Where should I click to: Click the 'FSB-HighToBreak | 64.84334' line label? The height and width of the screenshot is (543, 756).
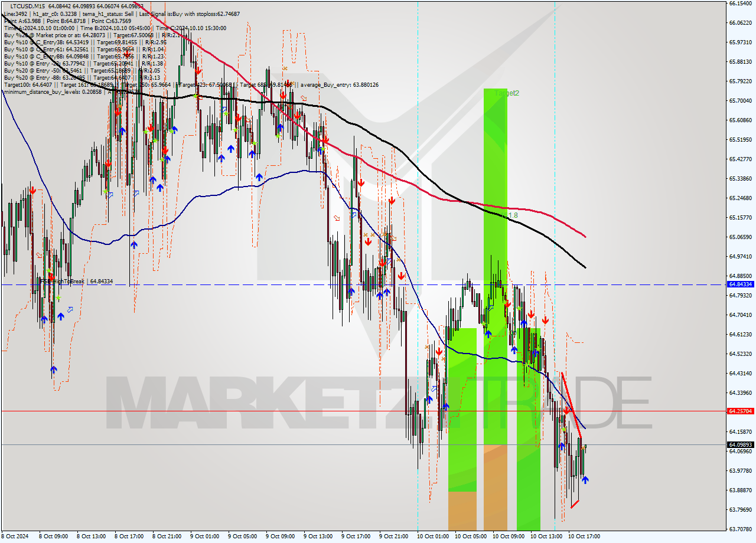(x=77, y=281)
